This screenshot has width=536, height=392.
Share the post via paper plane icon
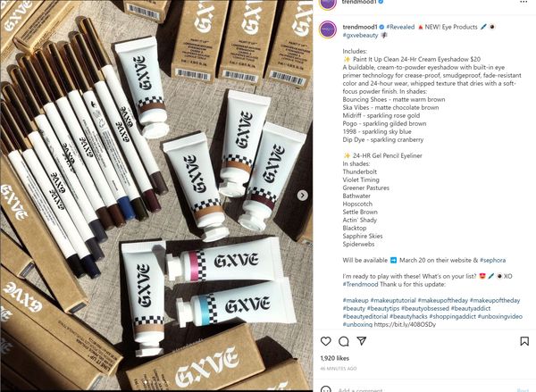click(362, 340)
